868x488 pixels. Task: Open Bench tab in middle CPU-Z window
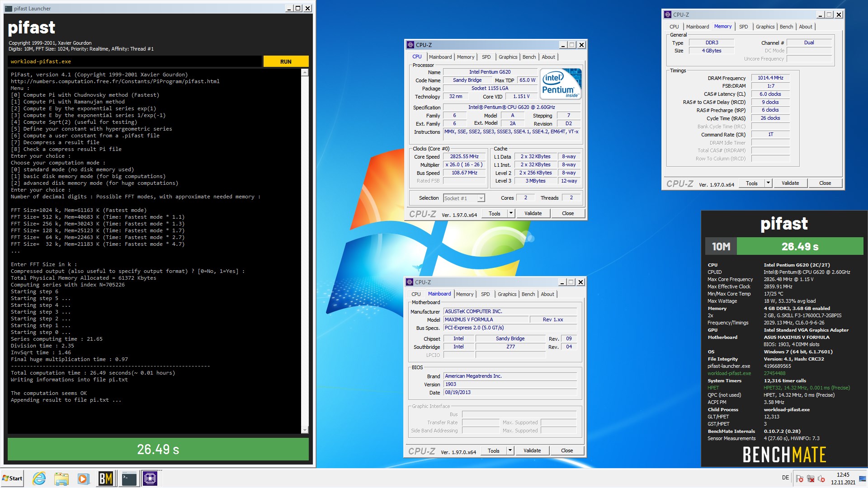point(529,57)
